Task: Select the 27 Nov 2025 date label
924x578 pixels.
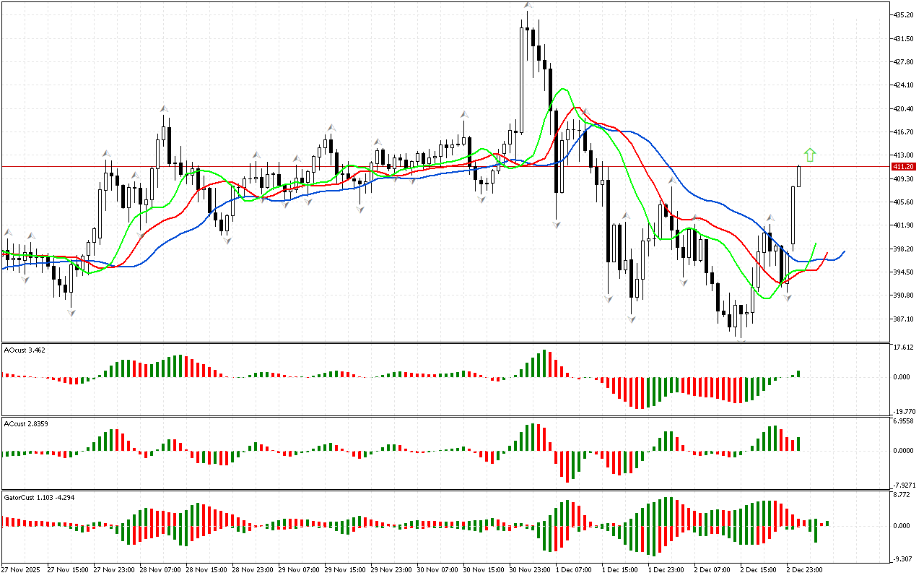Action: tap(22, 569)
